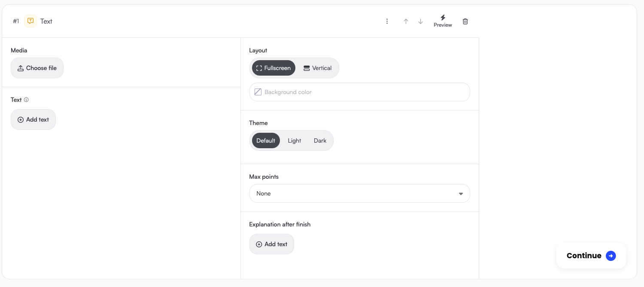Click the blue arrow icon on Continue
Image resolution: width=644 pixels, height=287 pixels.
(x=611, y=256)
